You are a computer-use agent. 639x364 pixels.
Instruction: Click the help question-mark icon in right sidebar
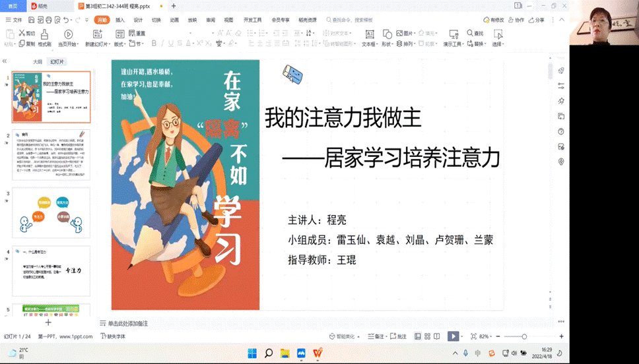pyautogui.click(x=561, y=131)
